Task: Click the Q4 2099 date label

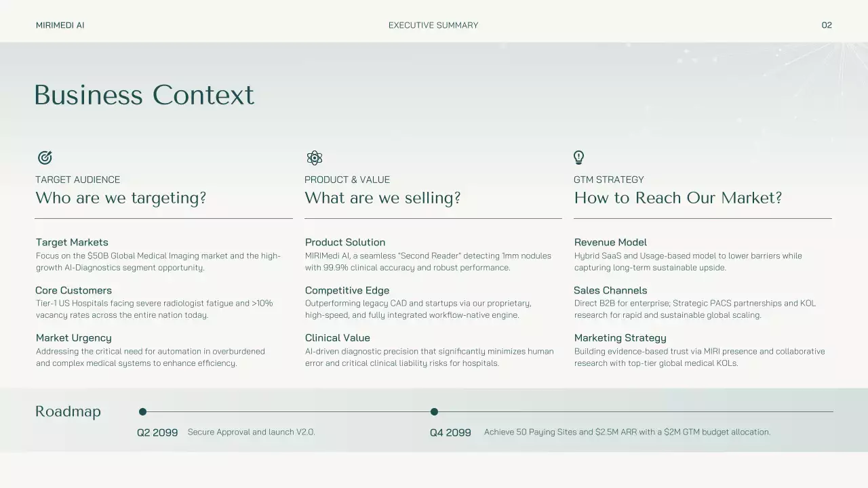Action: (x=450, y=432)
